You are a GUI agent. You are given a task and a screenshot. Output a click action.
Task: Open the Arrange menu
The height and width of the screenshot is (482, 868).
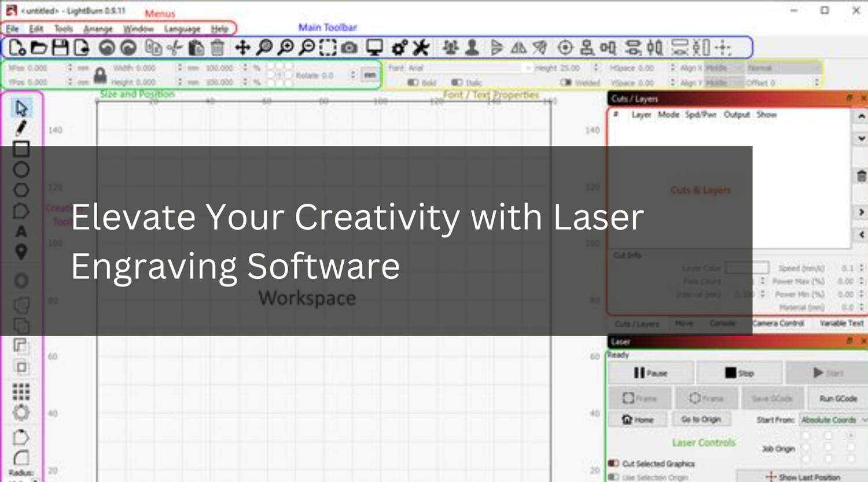coord(98,29)
